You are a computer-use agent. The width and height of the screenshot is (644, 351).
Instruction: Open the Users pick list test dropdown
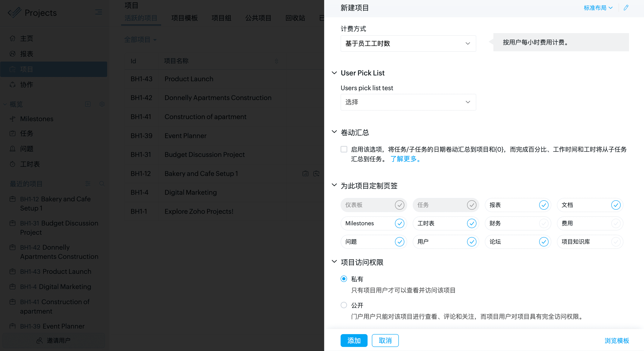coord(408,102)
